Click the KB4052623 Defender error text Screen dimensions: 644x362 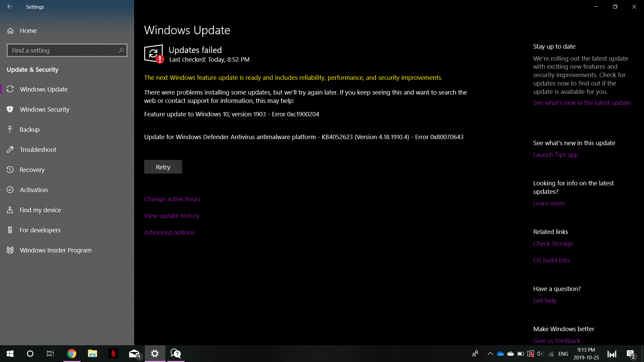coord(304,137)
